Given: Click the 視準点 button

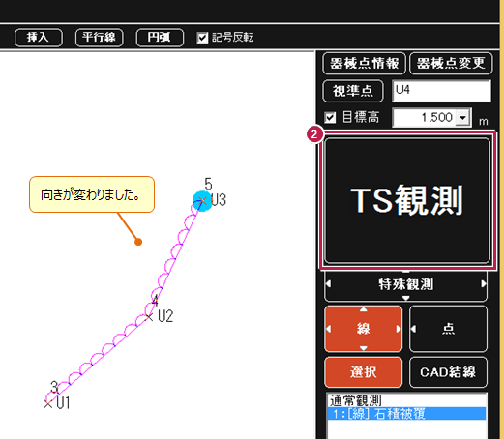Looking at the screenshot, I should 353,91.
